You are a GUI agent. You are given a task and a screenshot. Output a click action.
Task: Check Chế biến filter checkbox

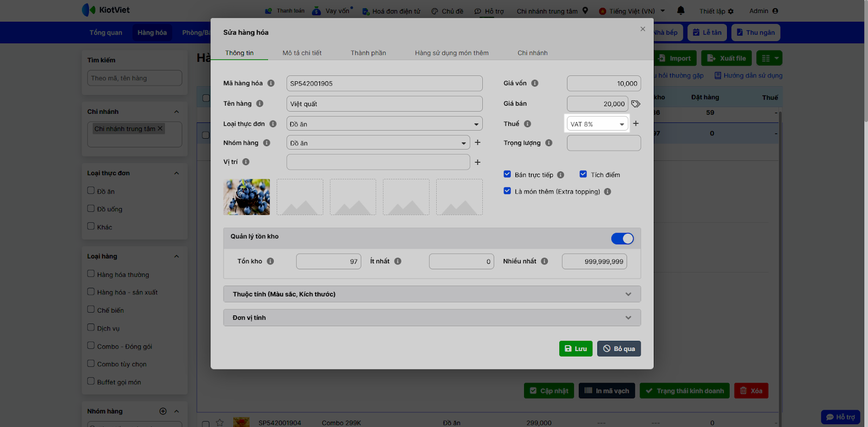[x=91, y=309]
